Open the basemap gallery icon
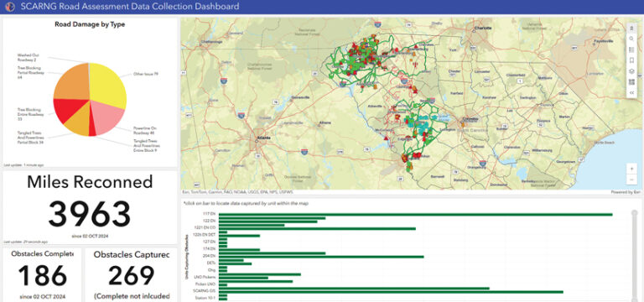 (x=631, y=81)
